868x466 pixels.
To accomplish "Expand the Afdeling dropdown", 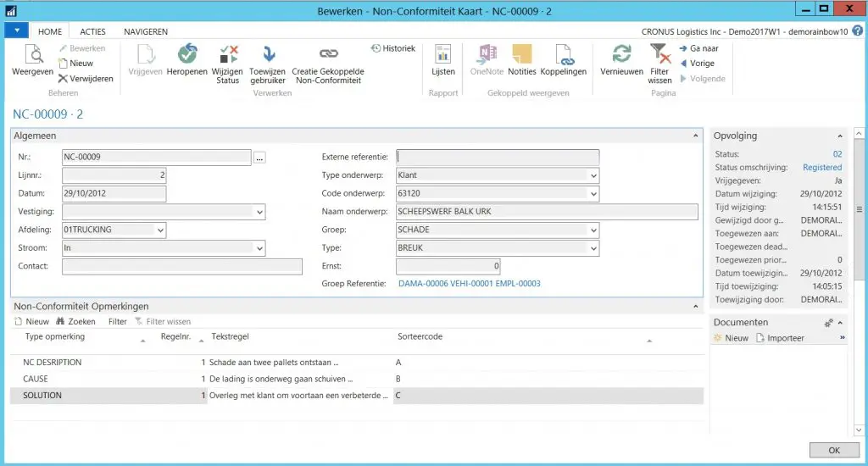I will tap(160, 230).
